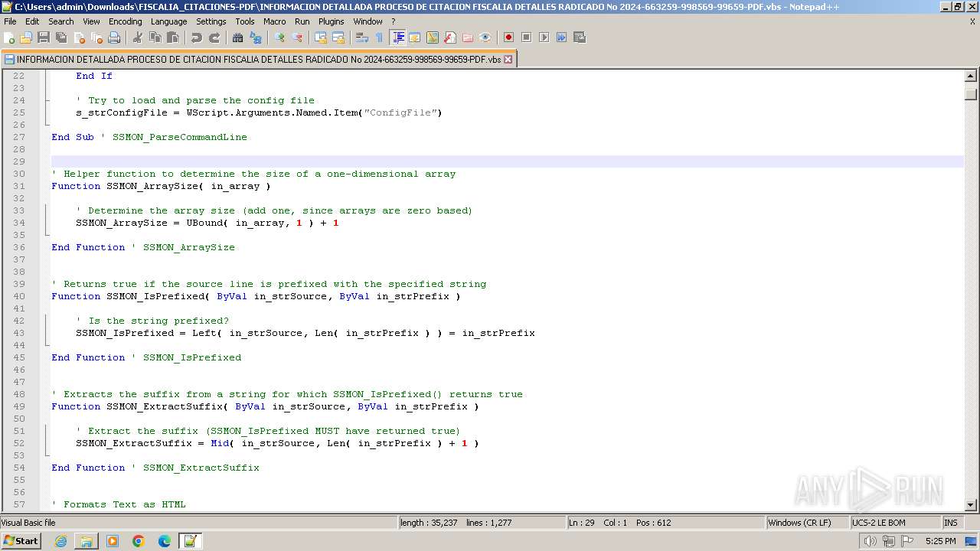Open the Function List panel icon
980x551 pixels.
click(450, 37)
